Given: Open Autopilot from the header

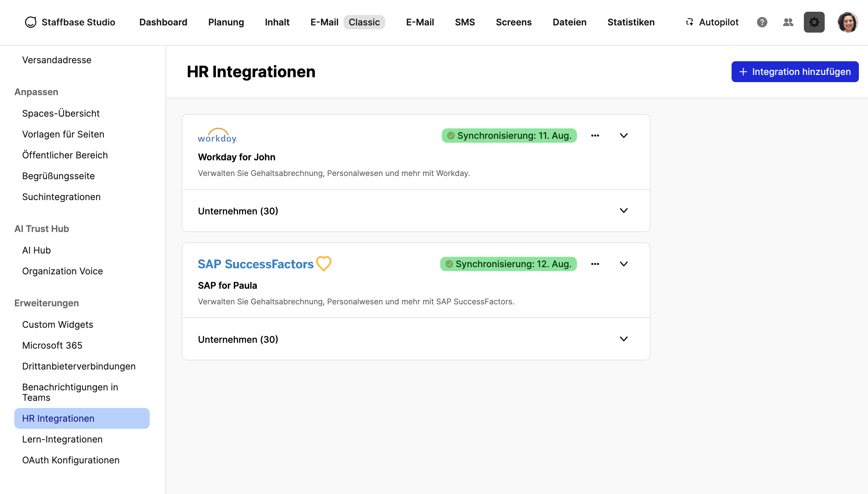Looking at the screenshot, I should pos(712,22).
